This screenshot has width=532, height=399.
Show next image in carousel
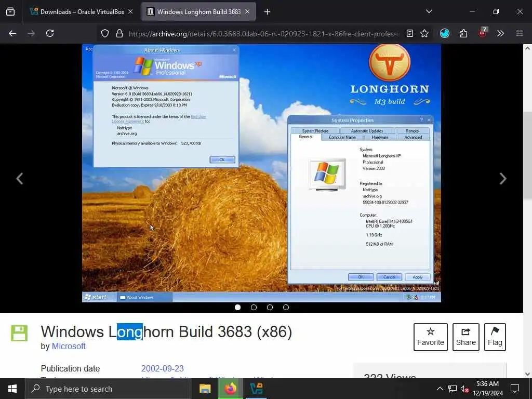[503, 179]
